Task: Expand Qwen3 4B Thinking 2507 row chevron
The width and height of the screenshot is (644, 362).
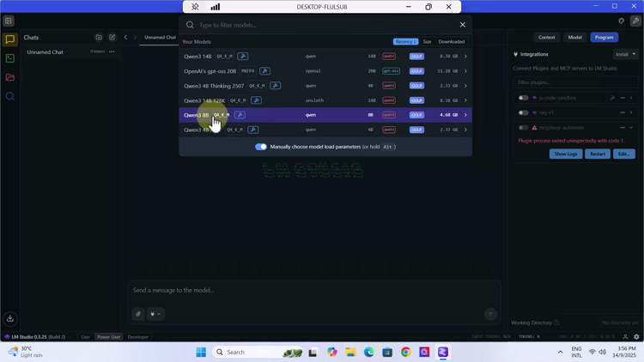Action: tap(465, 86)
